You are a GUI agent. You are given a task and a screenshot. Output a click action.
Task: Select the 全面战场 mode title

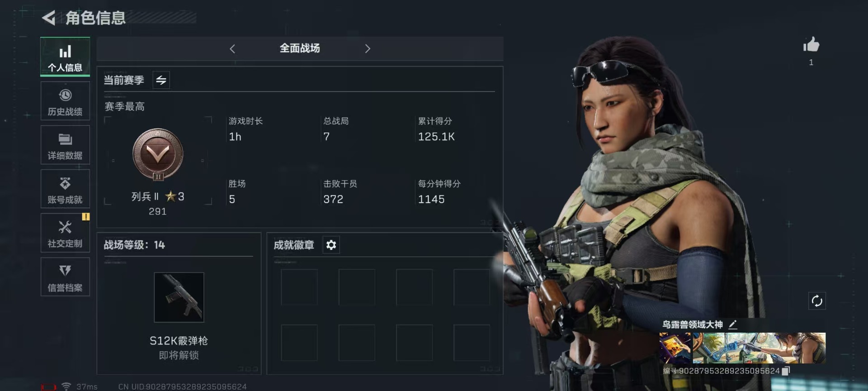tap(300, 48)
